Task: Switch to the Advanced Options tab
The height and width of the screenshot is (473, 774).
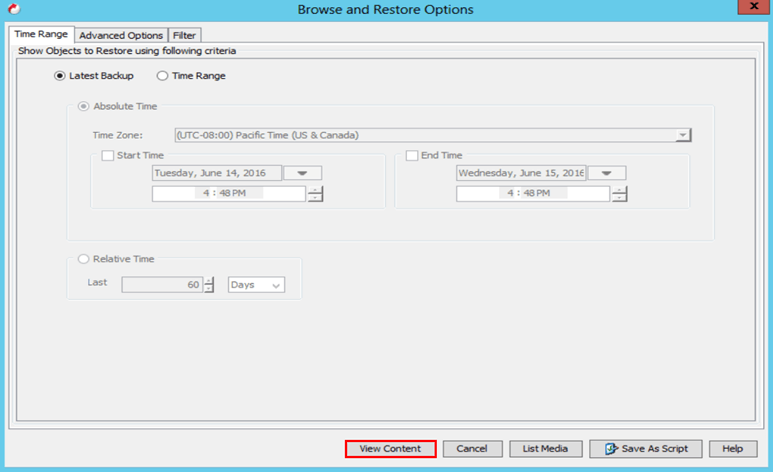Action: (120, 35)
